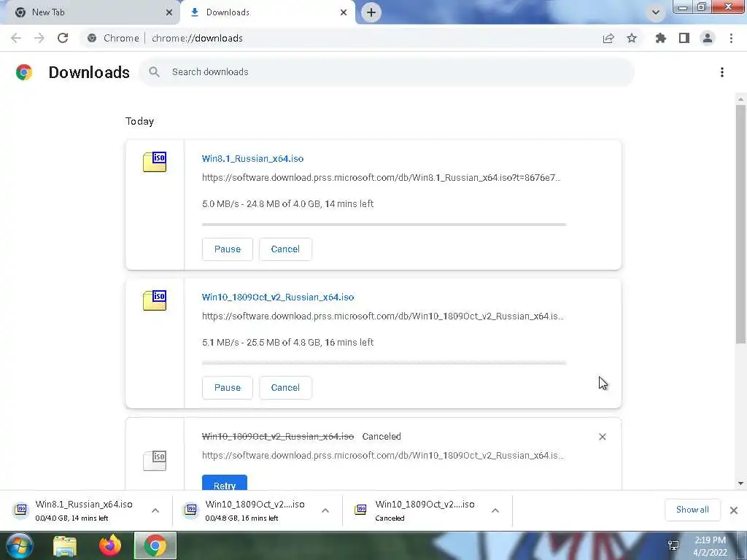
Task: Click the Win8.1 shelf item ISO icon
Action: point(21,510)
